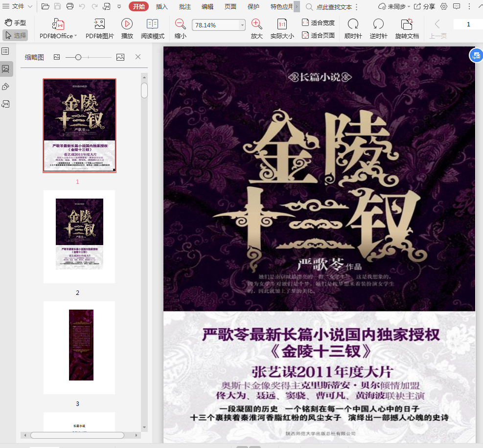Close the 缩略图 thumbnail panel
The height and width of the screenshot is (448, 483).
pos(138,57)
